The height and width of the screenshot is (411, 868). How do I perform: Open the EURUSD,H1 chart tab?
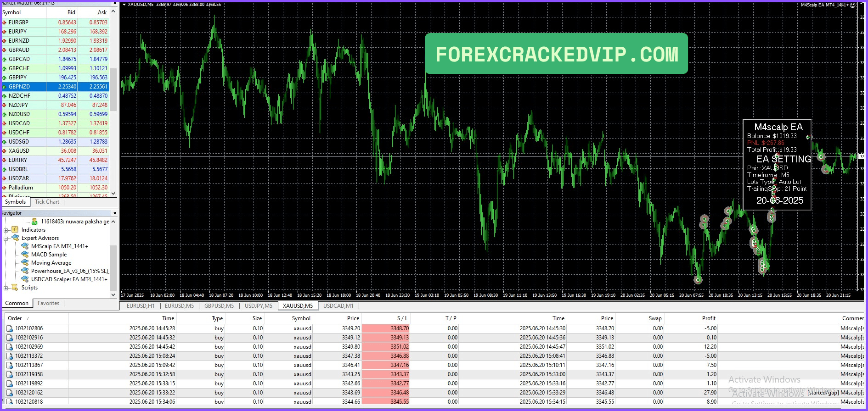pos(141,306)
